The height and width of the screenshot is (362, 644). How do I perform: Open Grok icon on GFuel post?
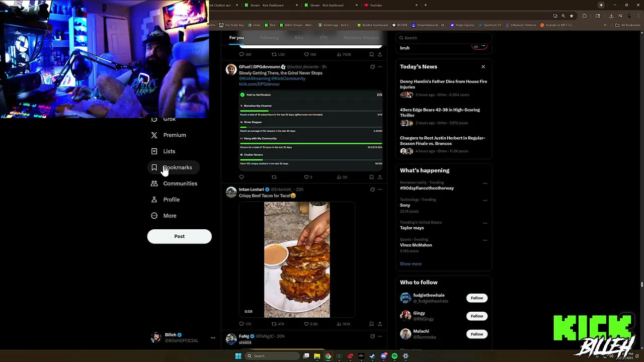(372, 67)
